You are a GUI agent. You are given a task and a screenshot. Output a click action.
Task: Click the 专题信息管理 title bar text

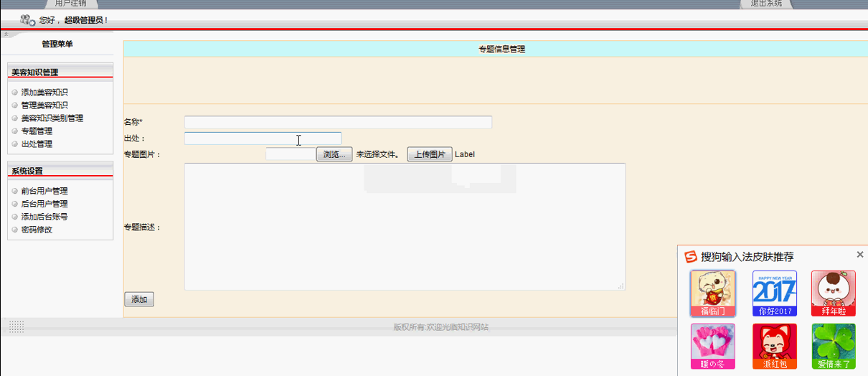(502, 50)
